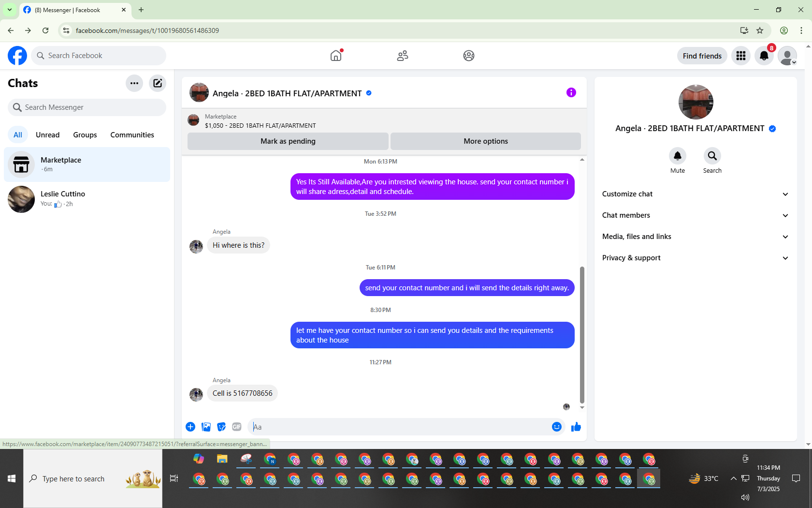The image size is (812, 508).
Task: Open the Groups icon in top navigation
Action: pos(468,56)
